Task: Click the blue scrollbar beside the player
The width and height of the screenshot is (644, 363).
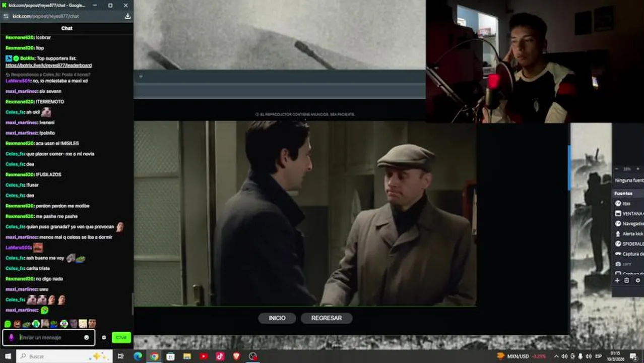Action: [x=569, y=168]
